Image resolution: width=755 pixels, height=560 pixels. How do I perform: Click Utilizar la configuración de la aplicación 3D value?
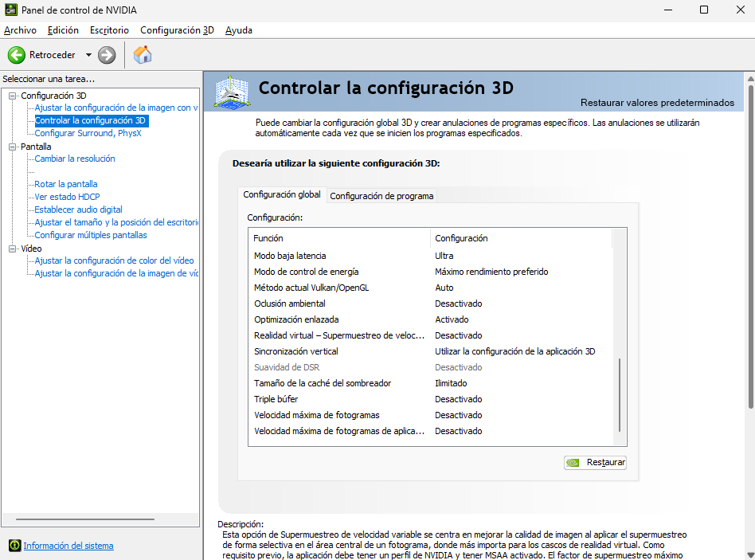click(x=514, y=351)
